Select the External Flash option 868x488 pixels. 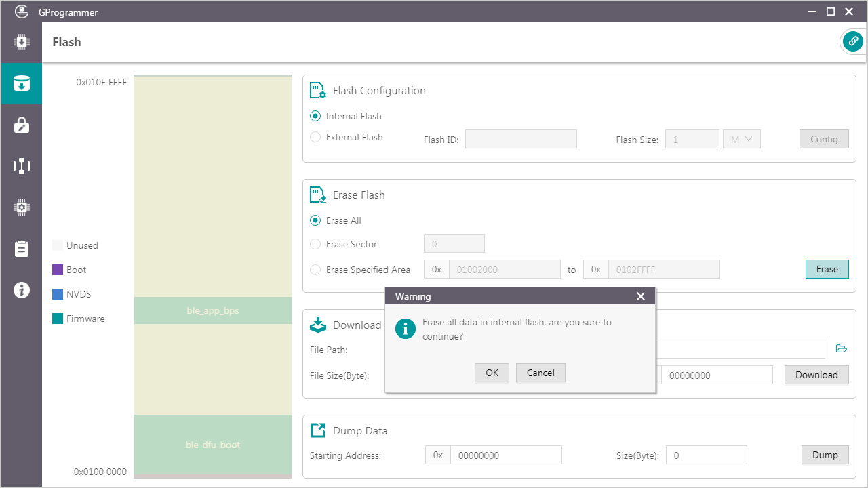coord(315,138)
